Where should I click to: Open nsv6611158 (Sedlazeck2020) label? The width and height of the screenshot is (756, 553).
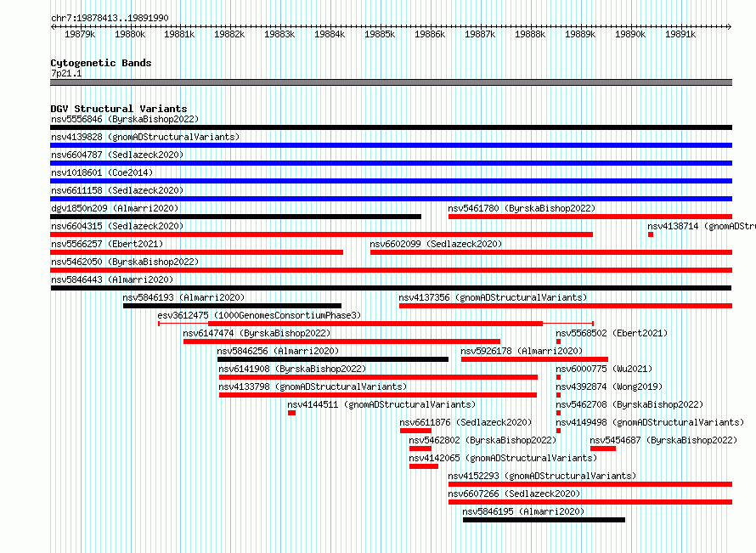[x=117, y=190]
